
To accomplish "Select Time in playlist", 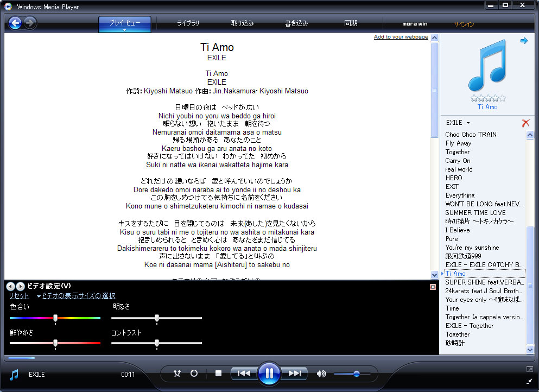I will point(452,308).
